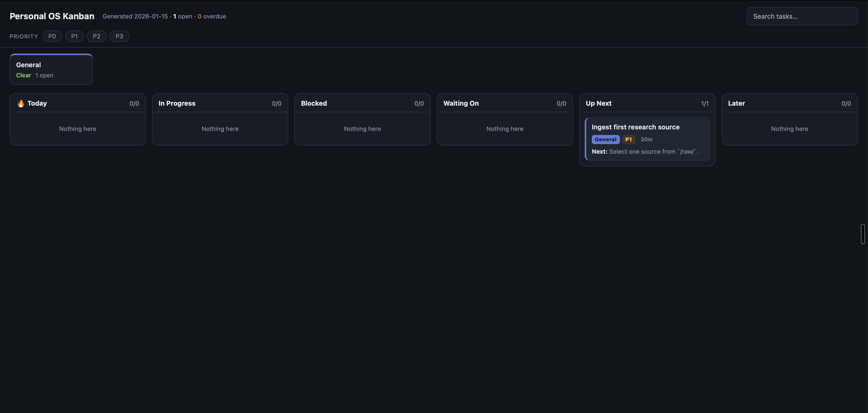Click the Waiting On column header
The image size is (868, 413).
point(505,103)
